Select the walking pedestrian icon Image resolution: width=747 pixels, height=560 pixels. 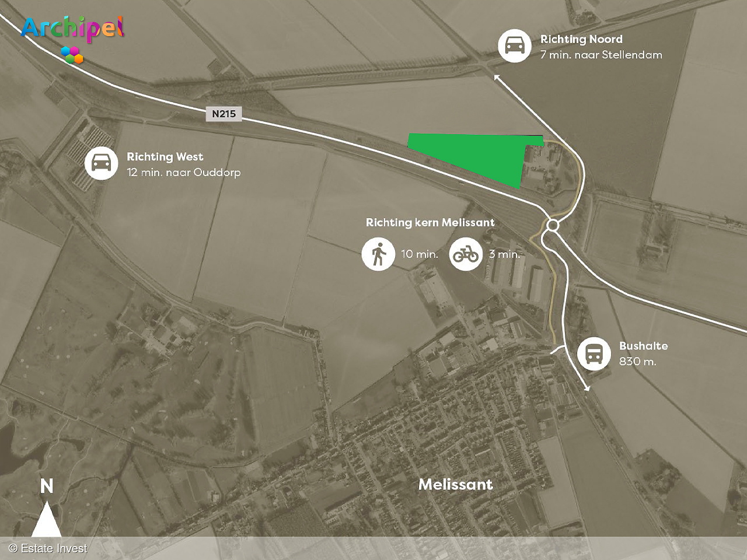point(378,254)
